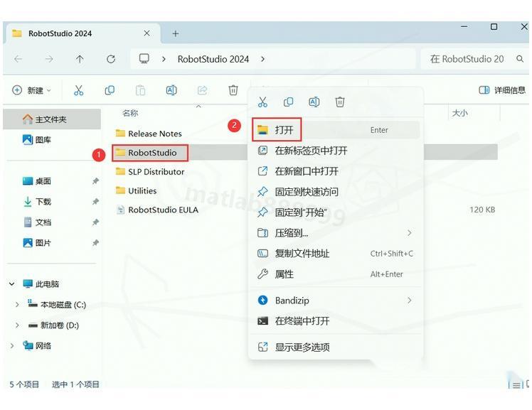532x410 pixels.
Task: Click the toolbar Share icon
Action: (x=202, y=90)
